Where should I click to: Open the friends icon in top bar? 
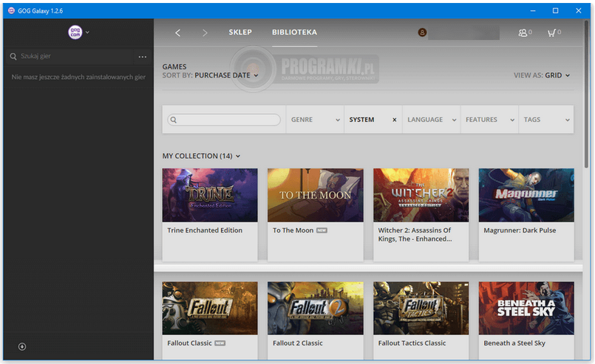[x=525, y=32]
